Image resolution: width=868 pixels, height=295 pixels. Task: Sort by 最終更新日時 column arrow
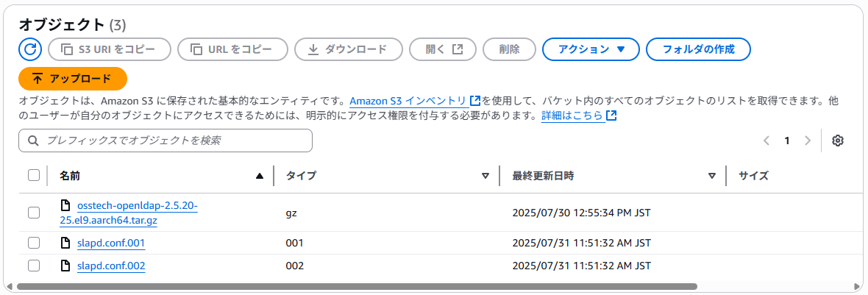click(712, 176)
